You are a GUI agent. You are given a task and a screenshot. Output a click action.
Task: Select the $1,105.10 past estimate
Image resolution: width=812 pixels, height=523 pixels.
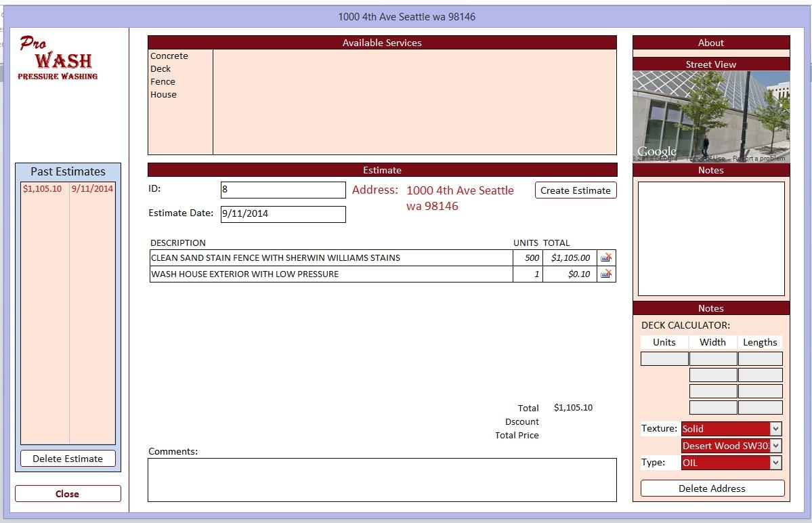click(43, 188)
